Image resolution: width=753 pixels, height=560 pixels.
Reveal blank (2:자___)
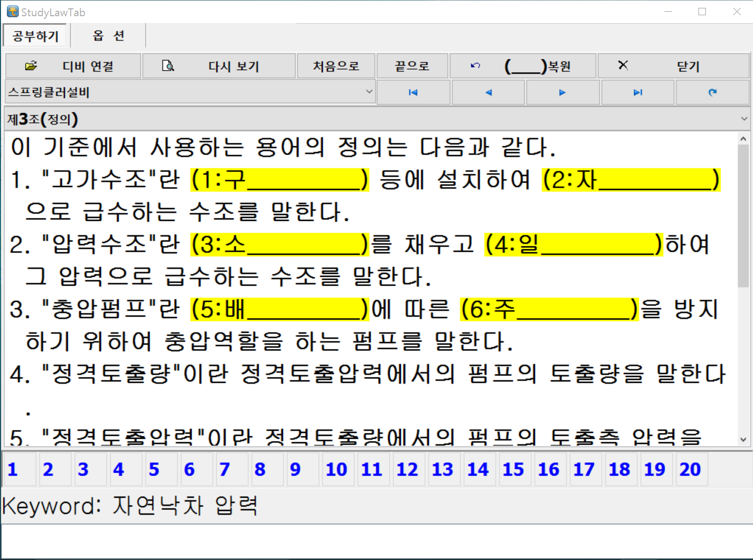click(631, 180)
